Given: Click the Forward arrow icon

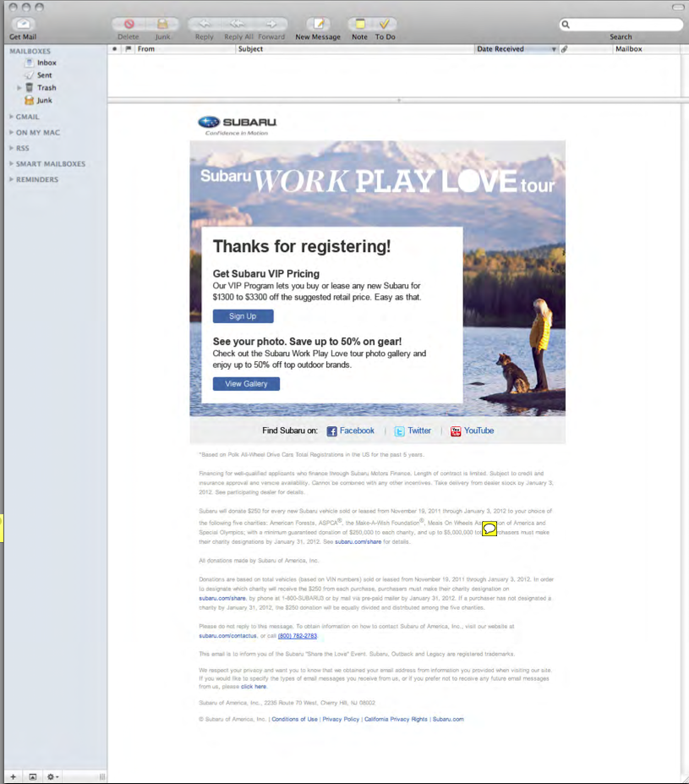Looking at the screenshot, I should click(271, 24).
